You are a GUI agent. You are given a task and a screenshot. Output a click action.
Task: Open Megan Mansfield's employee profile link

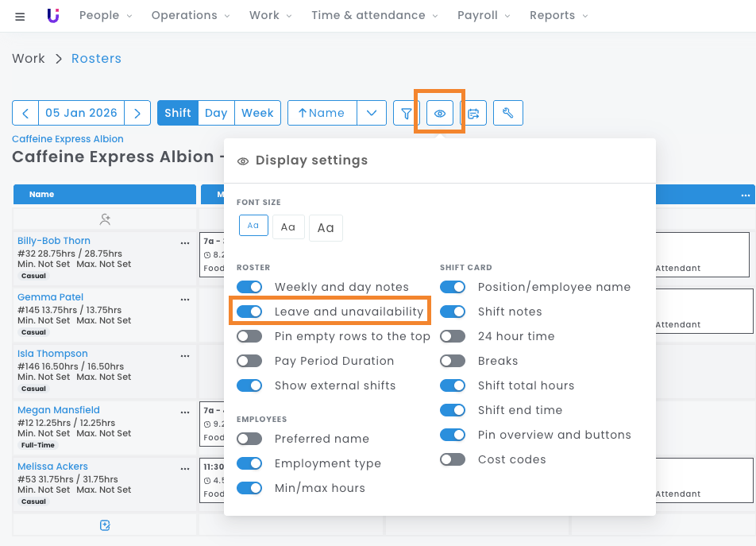(x=59, y=410)
